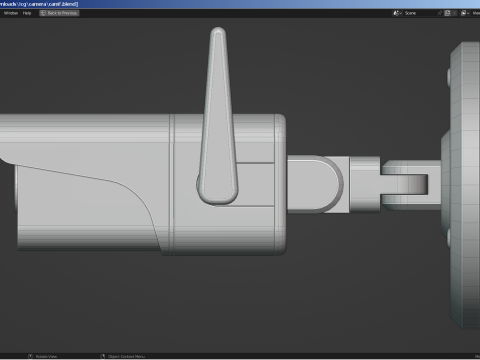Viewport: 480px width, 360px height.
Task: Click the delete scene X icon
Action: [x=454, y=13]
